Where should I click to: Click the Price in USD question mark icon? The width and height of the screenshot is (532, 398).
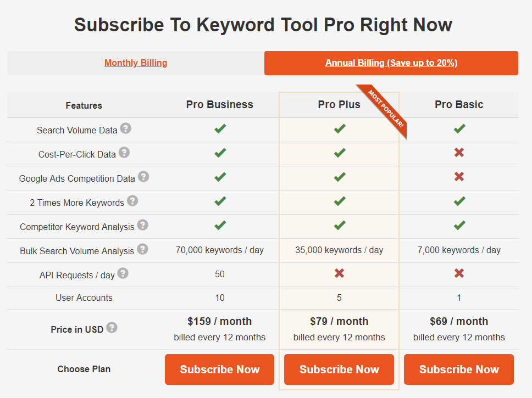click(x=112, y=327)
